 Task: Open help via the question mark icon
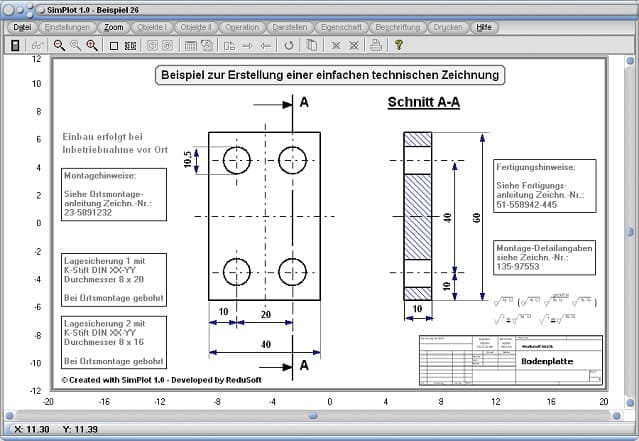click(x=398, y=45)
